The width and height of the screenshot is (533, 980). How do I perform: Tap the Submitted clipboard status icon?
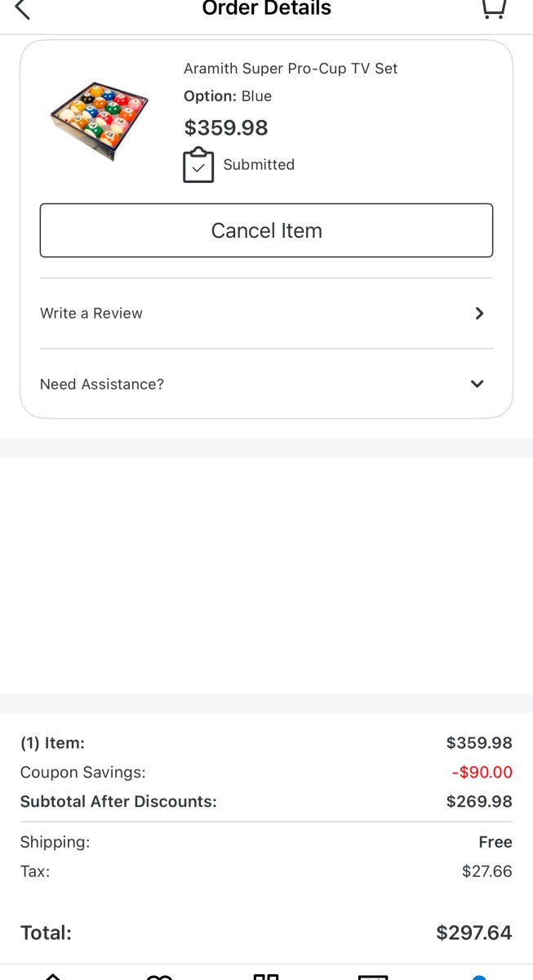coord(198,165)
